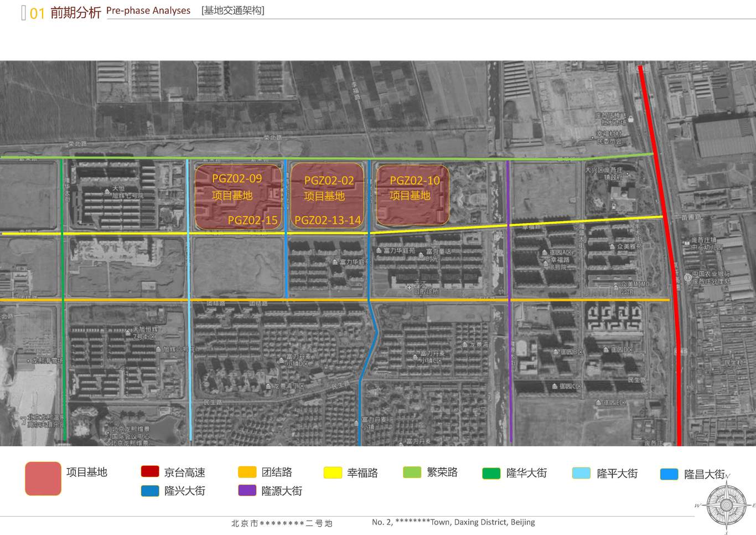Click the Daxing District, Beijing address text

[494, 522]
